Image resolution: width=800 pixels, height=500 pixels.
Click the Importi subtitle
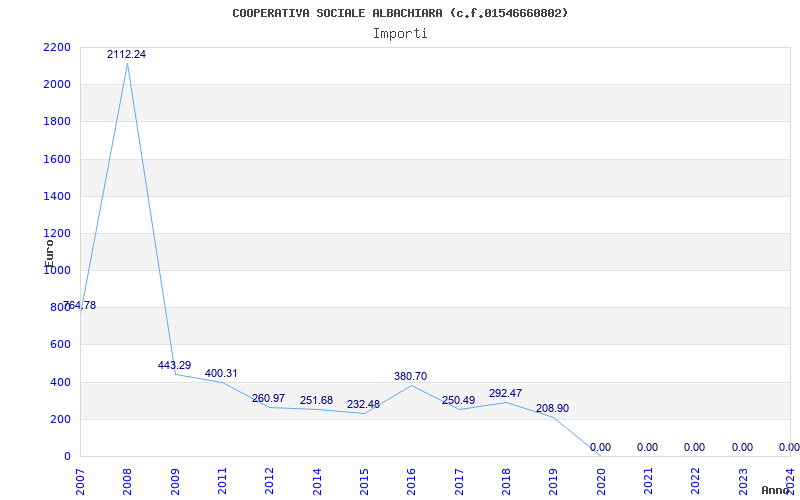click(400, 34)
